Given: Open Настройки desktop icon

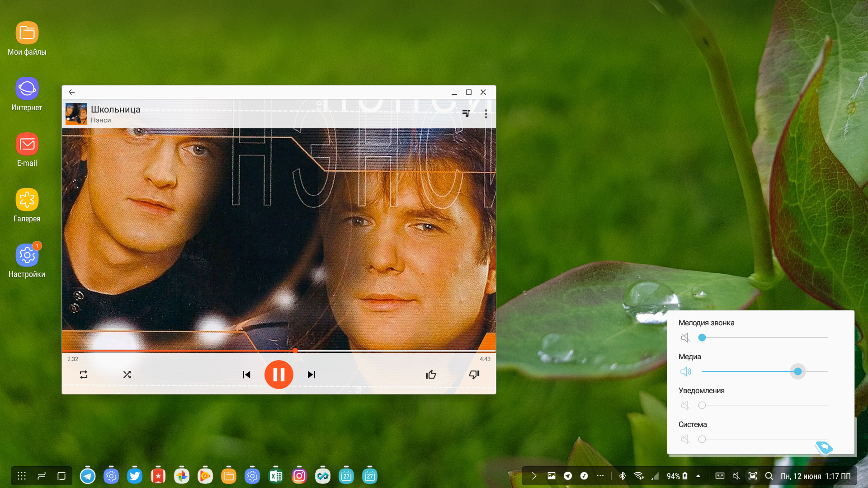Looking at the screenshot, I should pyautogui.click(x=27, y=261).
